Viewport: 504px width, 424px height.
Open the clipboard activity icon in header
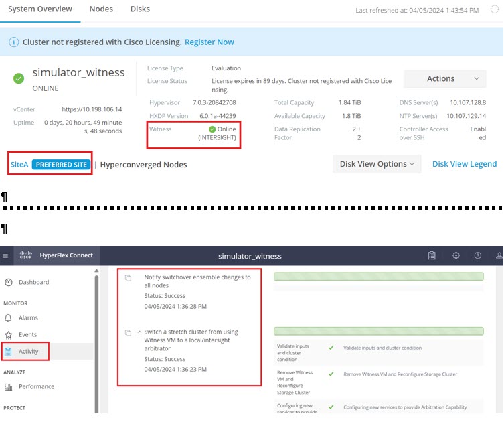tap(432, 255)
